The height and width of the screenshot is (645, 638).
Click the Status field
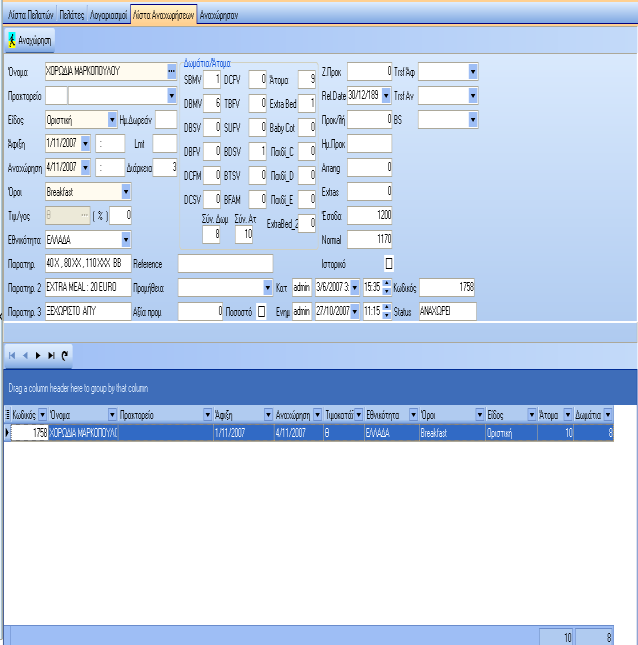point(448,311)
